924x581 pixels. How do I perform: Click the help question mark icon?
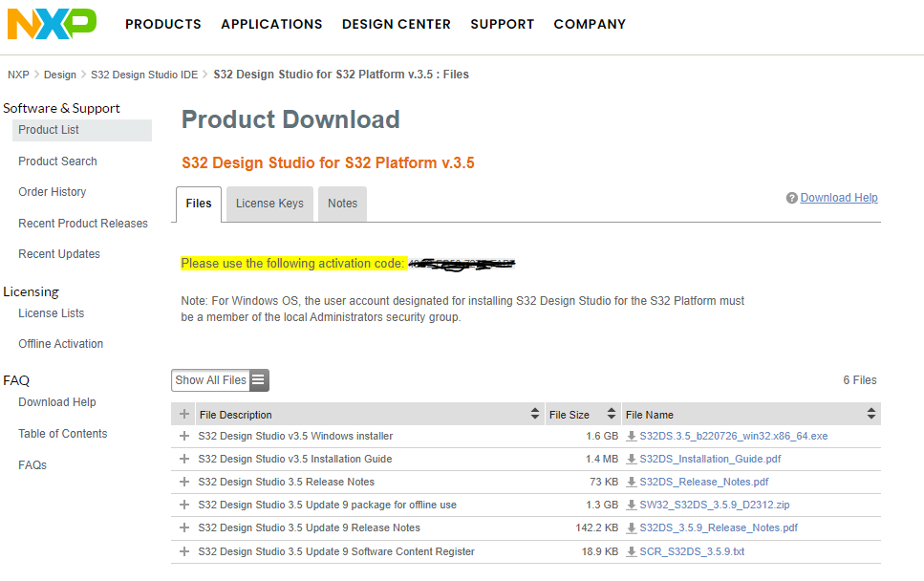click(791, 199)
